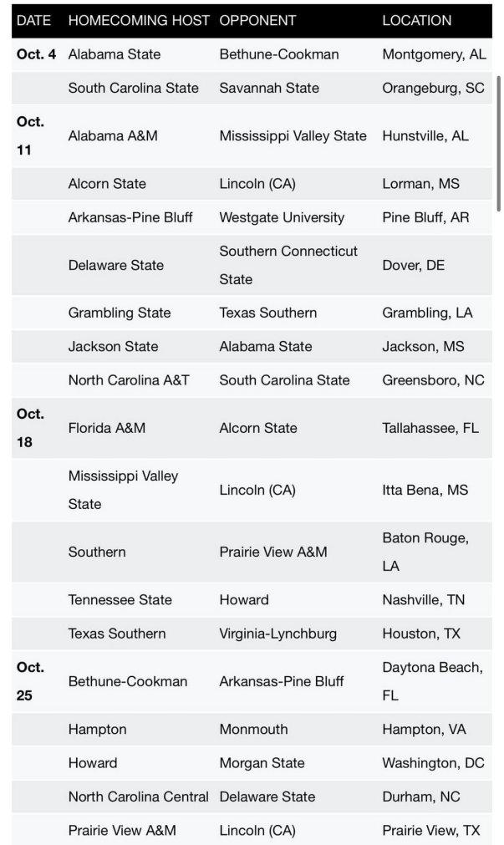This screenshot has height=845, width=504.
Task: Click the OPPONENT column header
Action: tap(257, 21)
